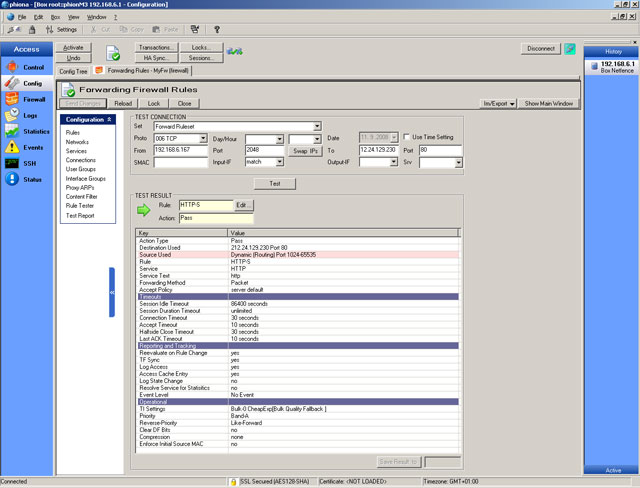The height and width of the screenshot is (488, 640).
Task: Open the Window menu
Action: click(96, 17)
